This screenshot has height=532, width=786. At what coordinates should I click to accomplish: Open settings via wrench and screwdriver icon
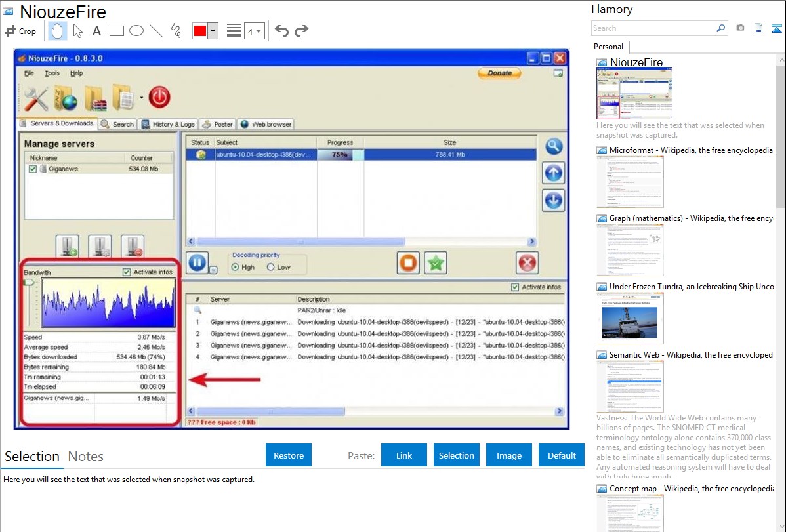[36, 98]
